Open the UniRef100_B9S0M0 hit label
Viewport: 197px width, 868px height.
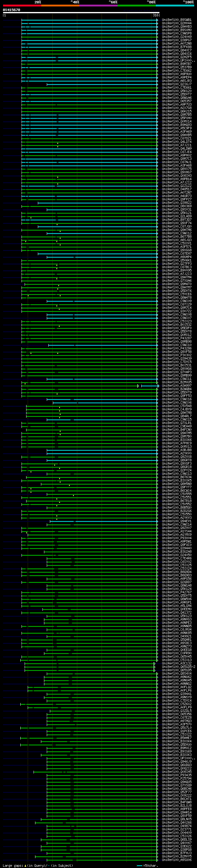click(x=177, y=30)
